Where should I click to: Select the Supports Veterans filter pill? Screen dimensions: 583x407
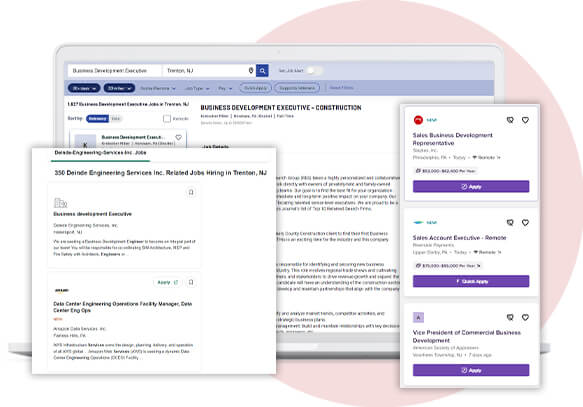coord(297,88)
